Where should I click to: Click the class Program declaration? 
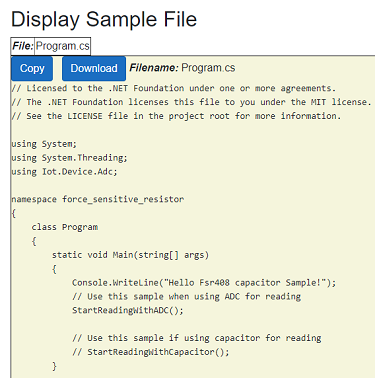click(65, 227)
